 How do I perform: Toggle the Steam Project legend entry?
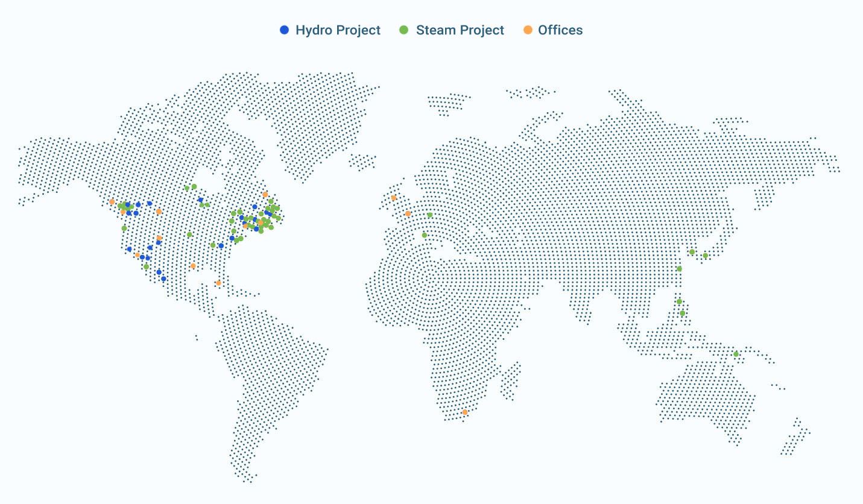click(452, 30)
